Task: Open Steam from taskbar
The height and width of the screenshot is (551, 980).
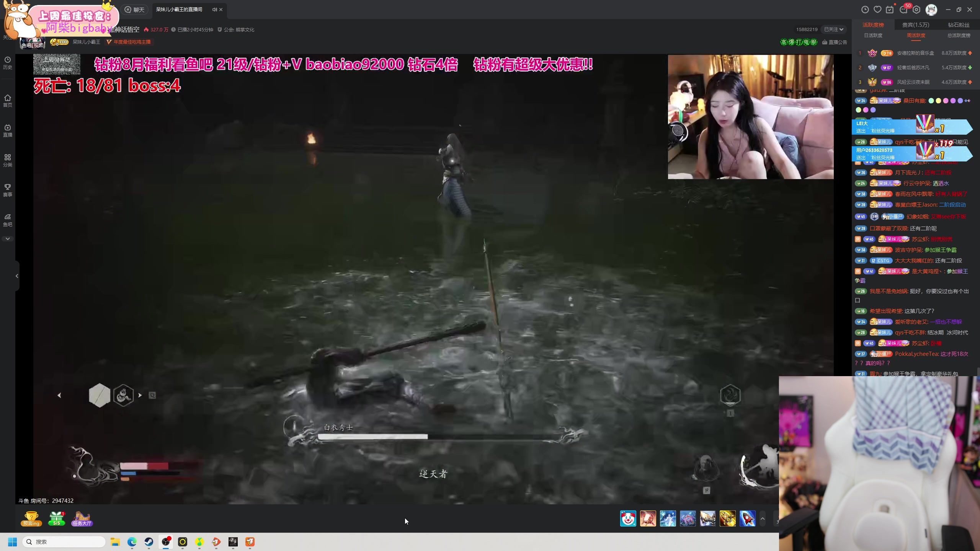Action: click(149, 542)
